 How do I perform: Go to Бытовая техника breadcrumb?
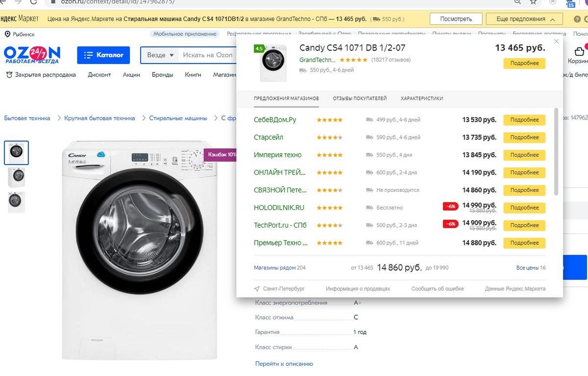[27, 118]
